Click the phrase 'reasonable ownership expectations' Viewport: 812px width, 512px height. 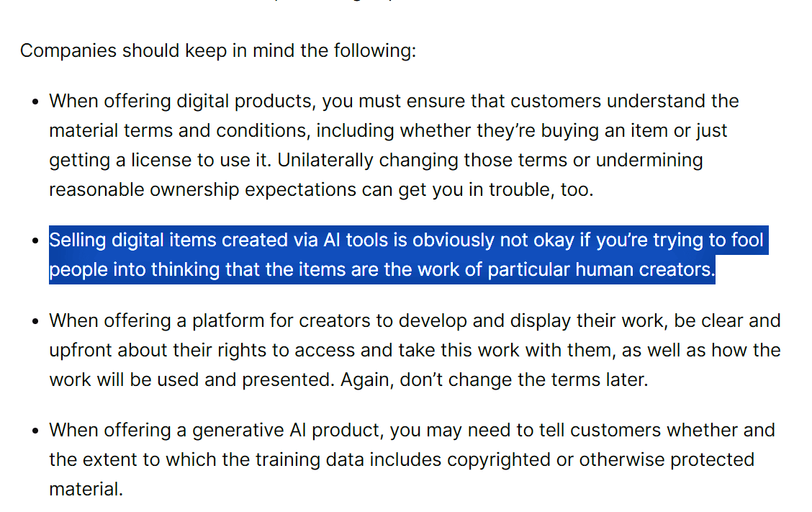click(202, 189)
